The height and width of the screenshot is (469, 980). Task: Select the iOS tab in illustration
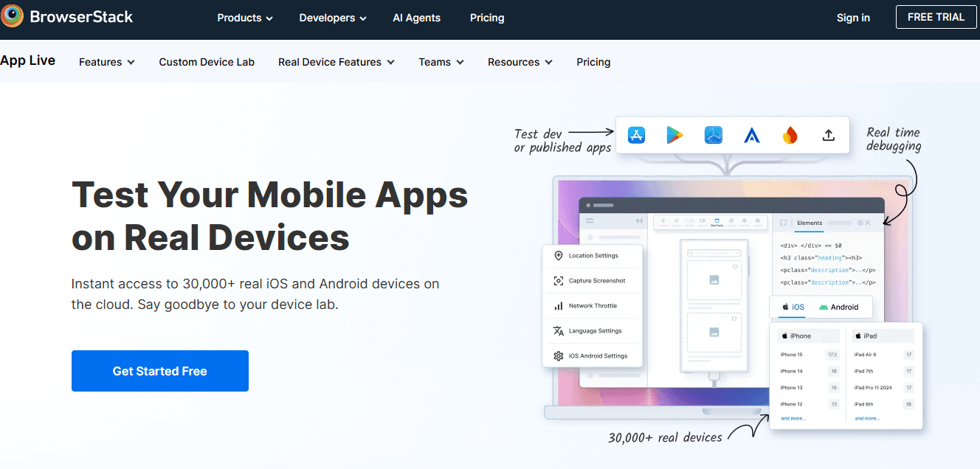(x=793, y=307)
